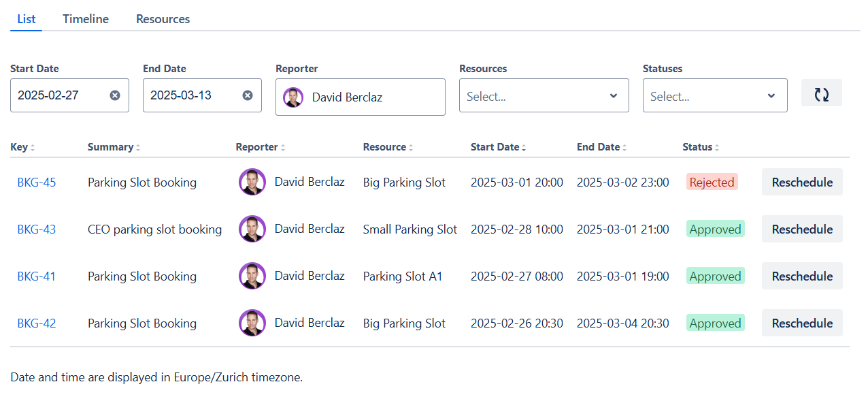Open the BKG-41 booking link
Viewport: 868px width, 397px height.
pyautogui.click(x=37, y=276)
